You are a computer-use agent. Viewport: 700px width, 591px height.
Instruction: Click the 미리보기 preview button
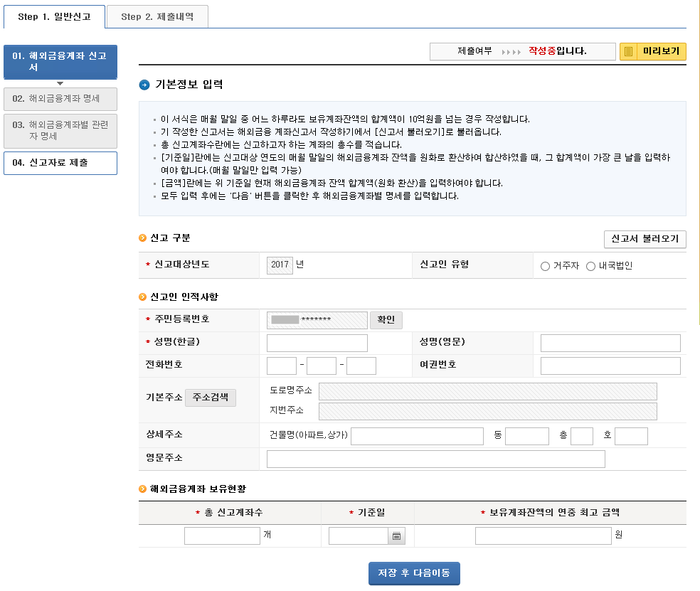pos(652,52)
